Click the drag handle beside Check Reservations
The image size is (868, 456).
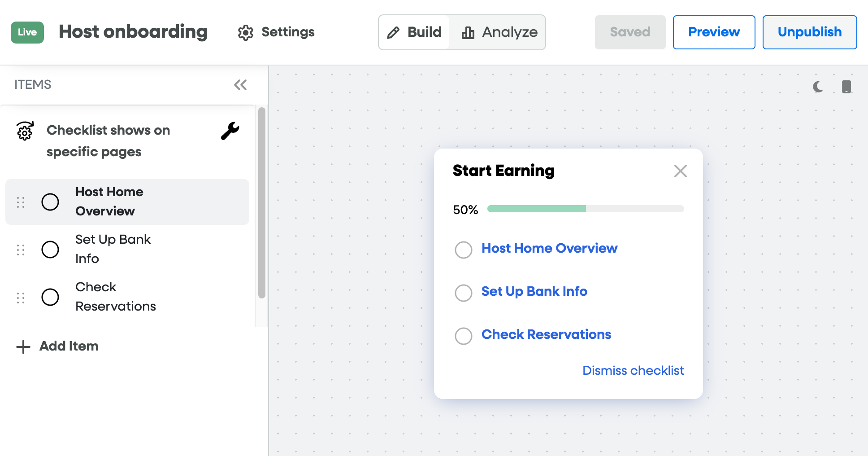pos(21,298)
